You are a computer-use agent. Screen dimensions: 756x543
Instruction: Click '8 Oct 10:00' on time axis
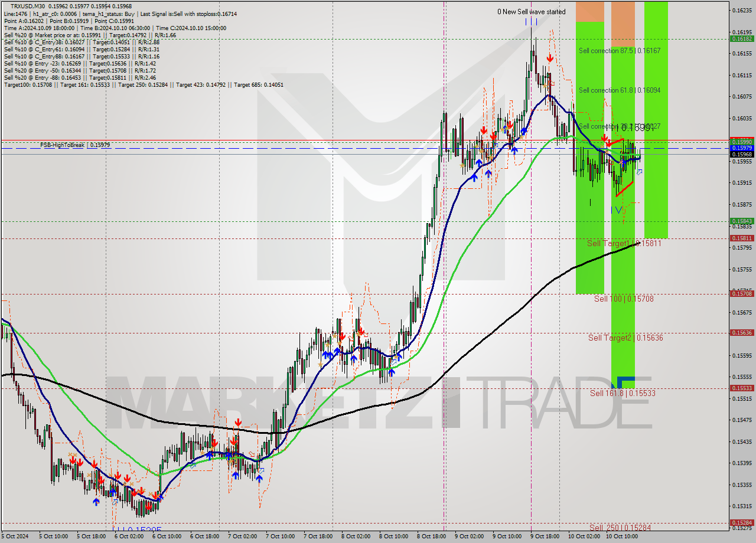394,537
